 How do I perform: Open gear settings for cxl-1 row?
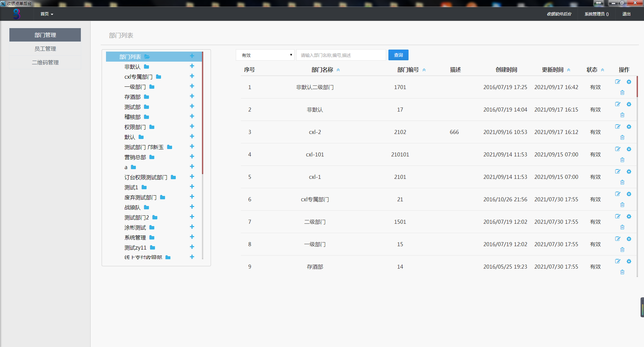click(629, 171)
